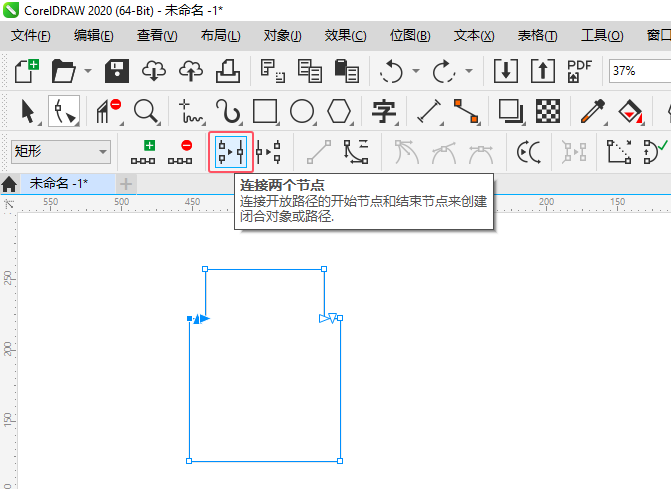
Task: Click the Export icon
Action: (x=543, y=71)
